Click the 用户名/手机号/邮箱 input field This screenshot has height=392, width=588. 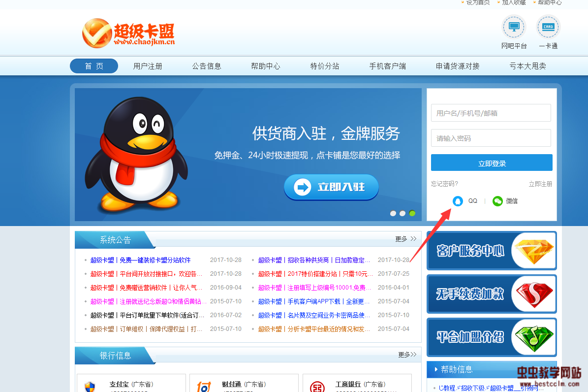pyautogui.click(x=491, y=113)
